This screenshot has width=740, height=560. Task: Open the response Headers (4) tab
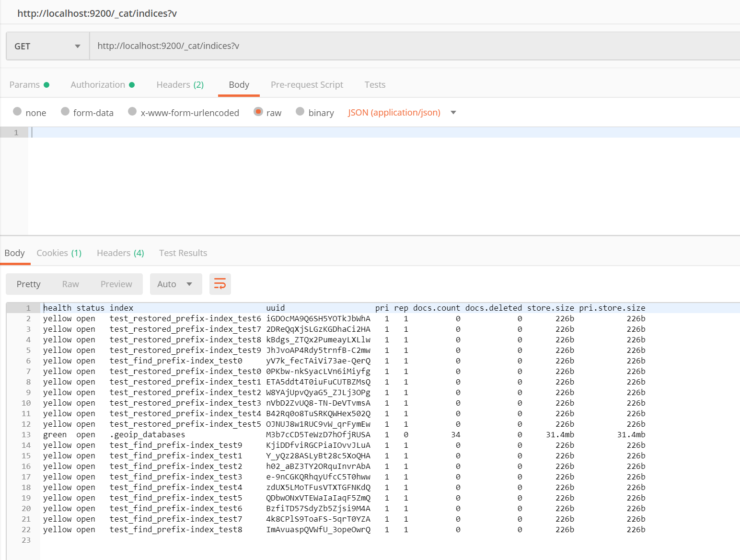[120, 253]
